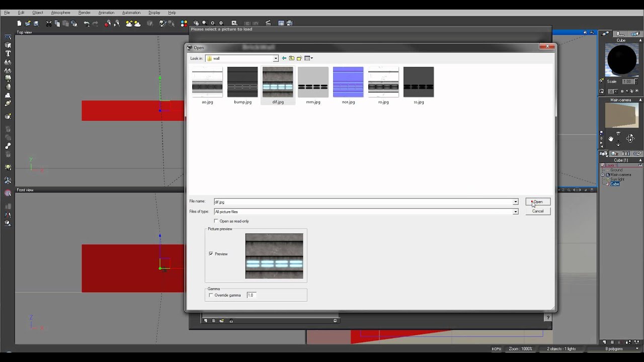
Task: Click the four colored dots toolbar icon
Action: [184, 23]
